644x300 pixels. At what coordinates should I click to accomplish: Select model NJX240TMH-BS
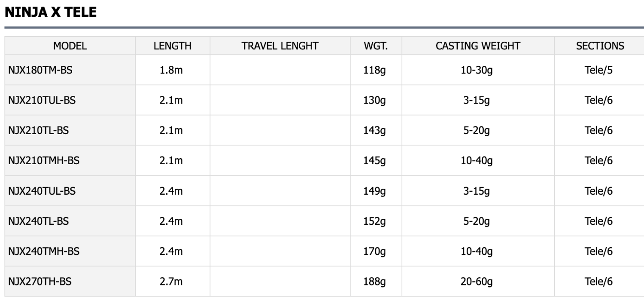tap(44, 251)
